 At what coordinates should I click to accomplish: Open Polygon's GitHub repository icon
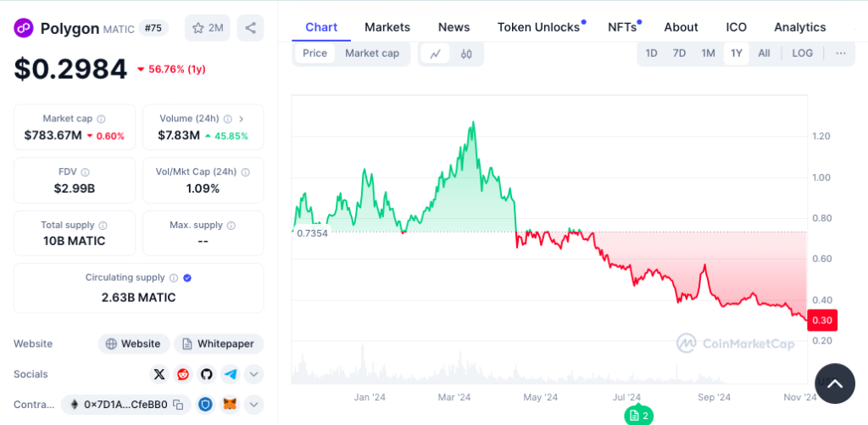207,374
